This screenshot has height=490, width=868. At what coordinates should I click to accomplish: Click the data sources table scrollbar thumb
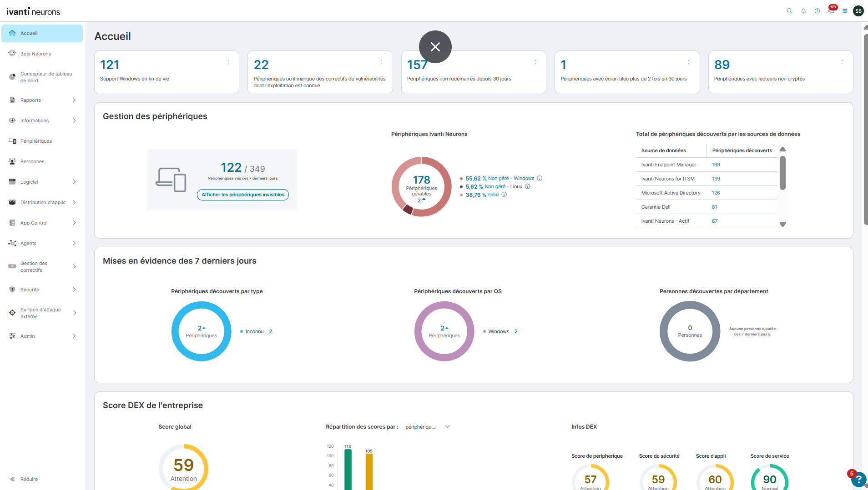tap(782, 173)
